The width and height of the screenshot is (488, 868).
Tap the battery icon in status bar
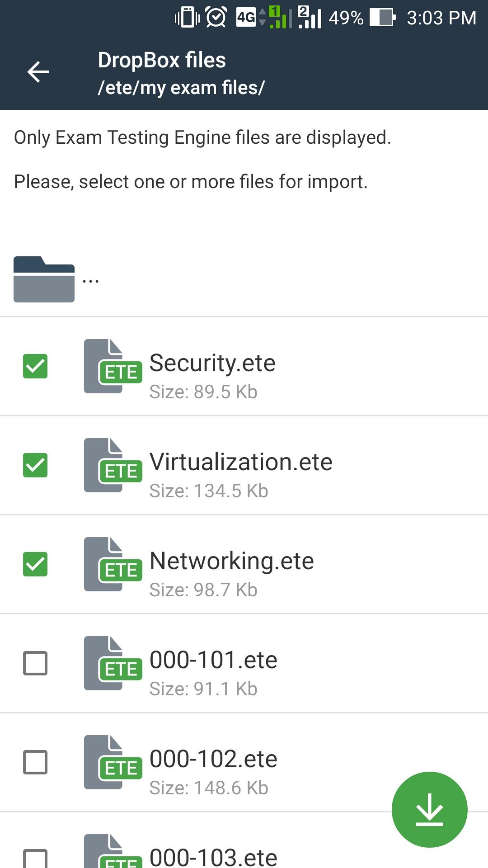[382, 18]
